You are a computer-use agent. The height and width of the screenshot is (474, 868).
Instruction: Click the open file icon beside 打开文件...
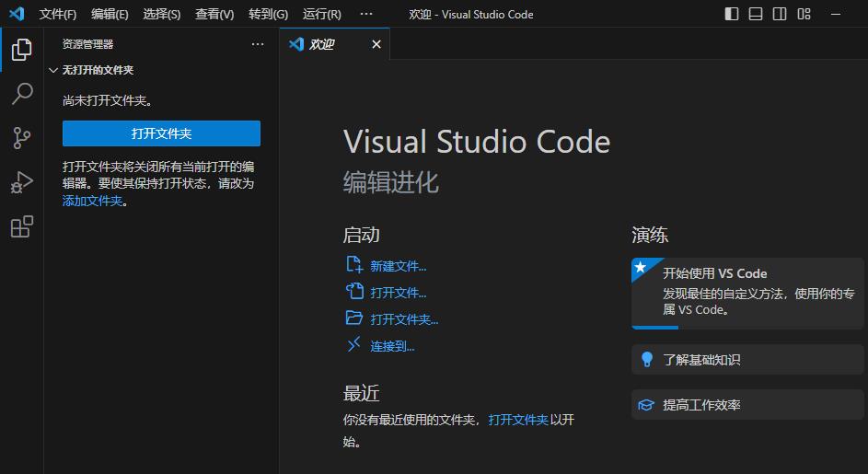pos(354,291)
